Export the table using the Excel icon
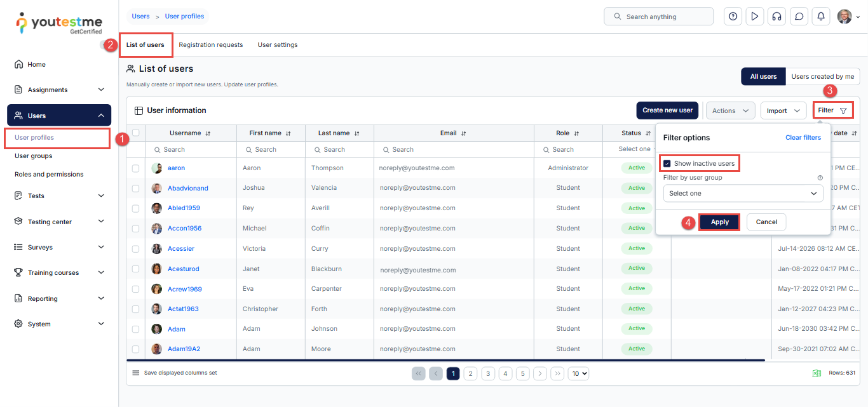 [x=817, y=373]
